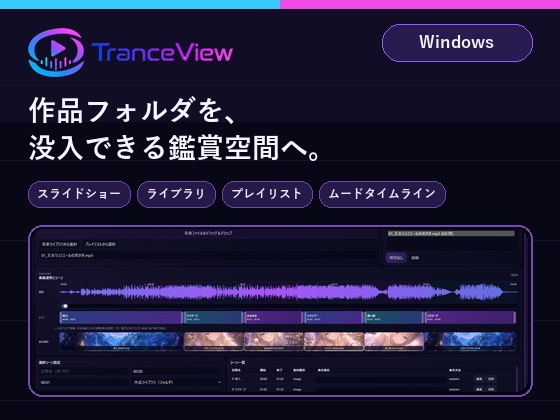Click the purple audio waveform display
Image resolution: width=560 pixels, height=420 pixels.
(x=289, y=292)
